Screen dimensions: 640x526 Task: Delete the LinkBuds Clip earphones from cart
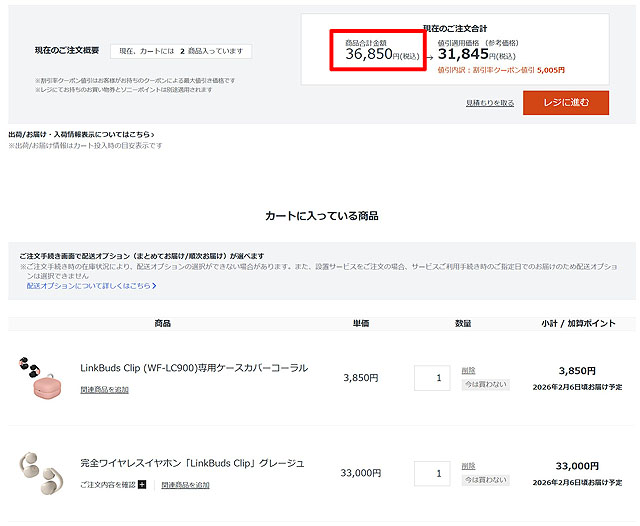[468, 466]
